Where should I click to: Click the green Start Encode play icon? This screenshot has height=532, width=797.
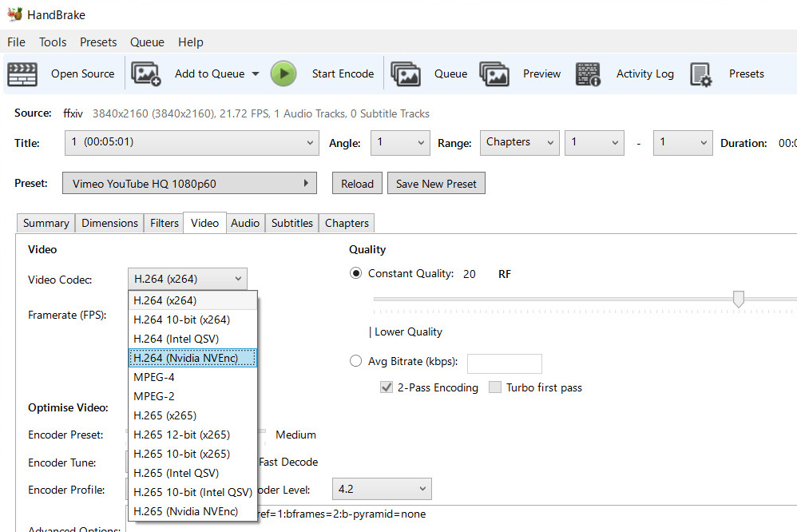coord(284,73)
